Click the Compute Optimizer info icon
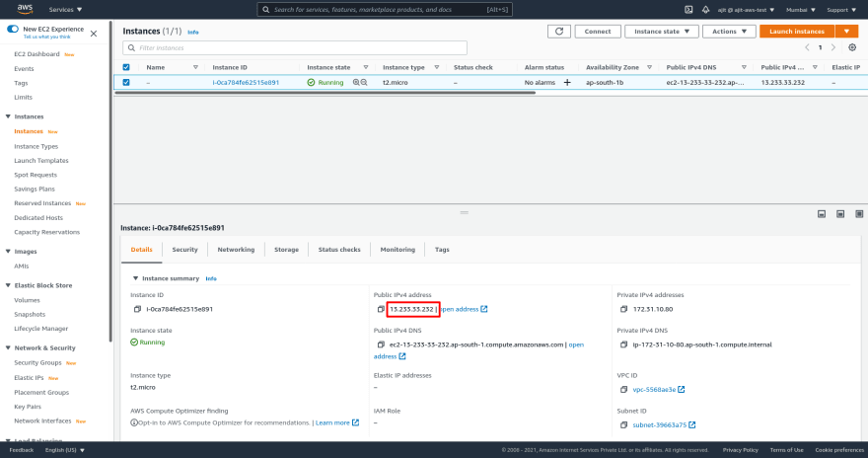The image size is (868, 458). tap(134, 422)
